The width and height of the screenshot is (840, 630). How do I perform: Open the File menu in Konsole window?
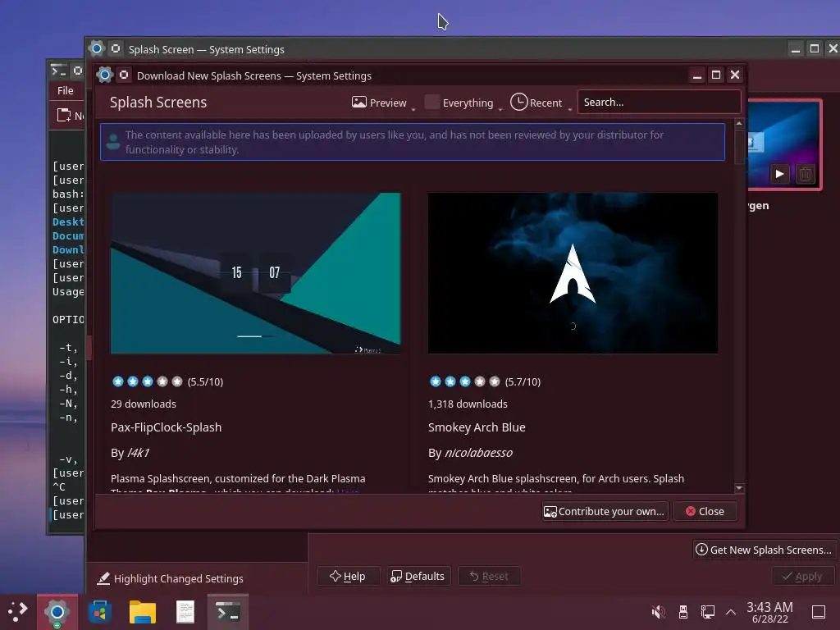pyautogui.click(x=66, y=90)
